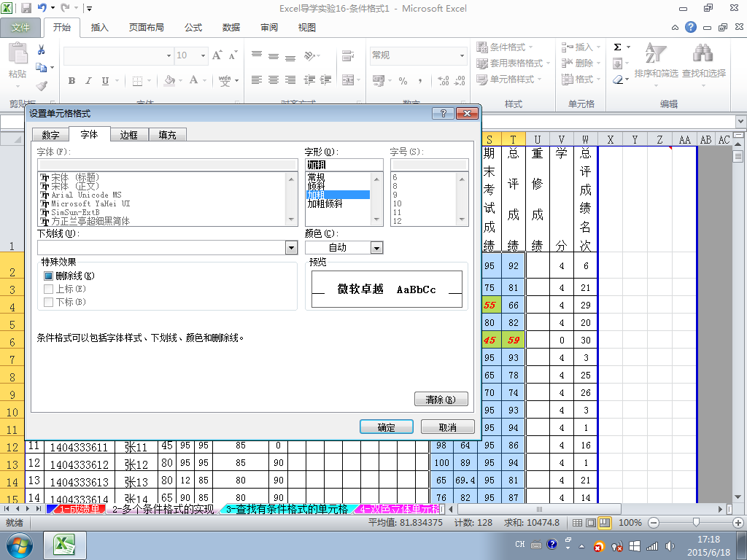This screenshot has width=747, height=560.
Task: Open the 公式 Formulas ribbon tab
Action: click(x=193, y=28)
